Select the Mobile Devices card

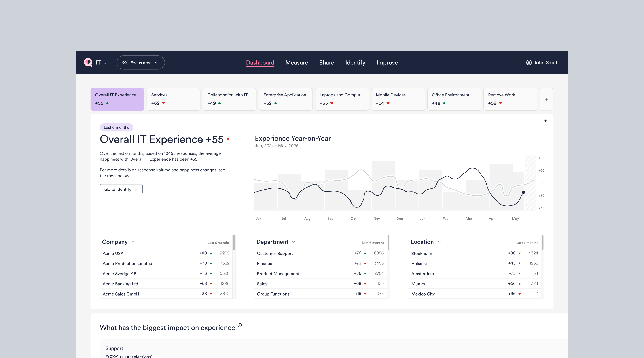[398, 99]
